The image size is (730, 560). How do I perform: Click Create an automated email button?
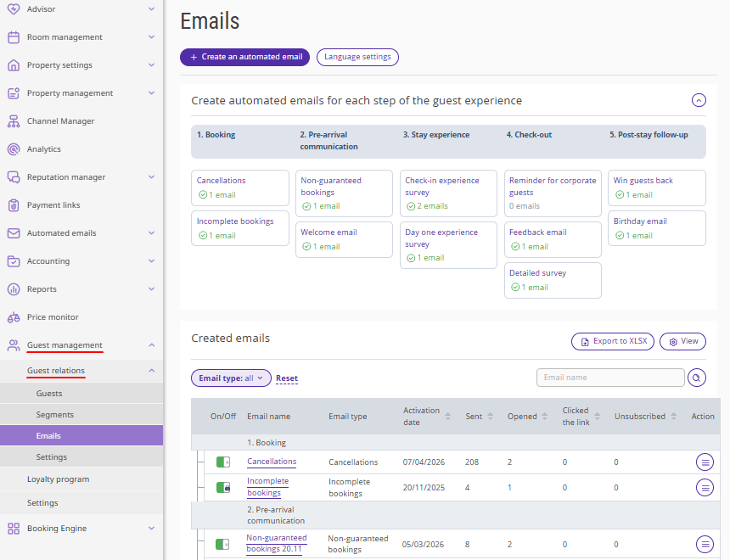coord(244,57)
